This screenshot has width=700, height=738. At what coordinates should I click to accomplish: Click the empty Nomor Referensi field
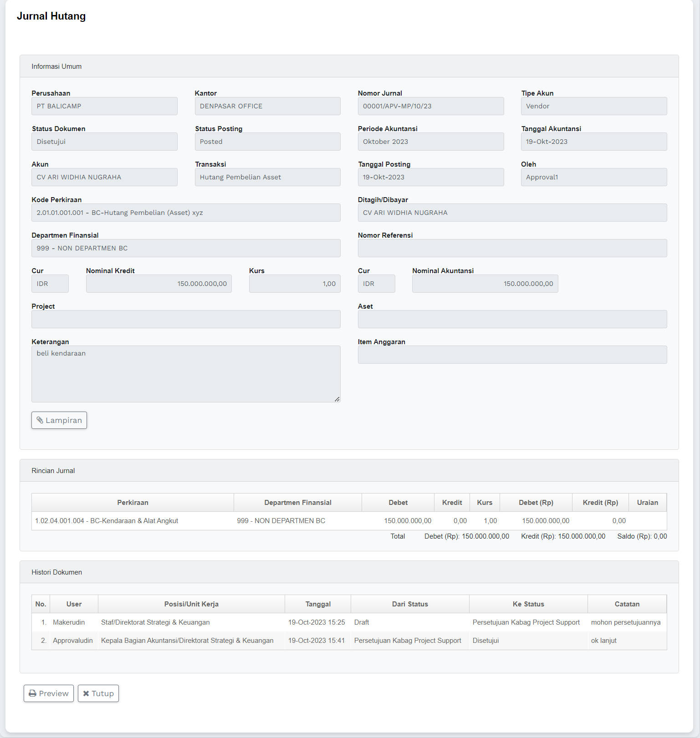click(x=512, y=248)
